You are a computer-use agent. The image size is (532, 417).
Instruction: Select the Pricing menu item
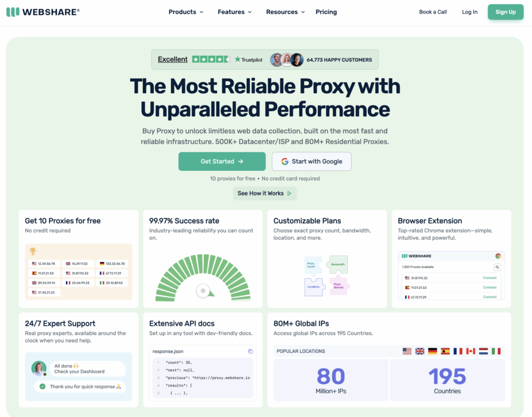pos(326,11)
